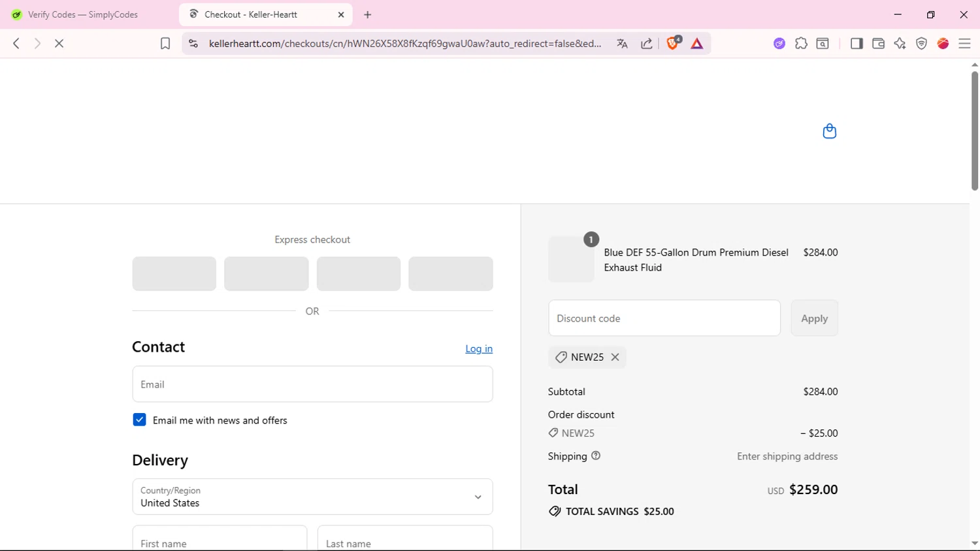Open Brave Shields lion icon
This screenshot has height=551, width=980.
[673, 43]
